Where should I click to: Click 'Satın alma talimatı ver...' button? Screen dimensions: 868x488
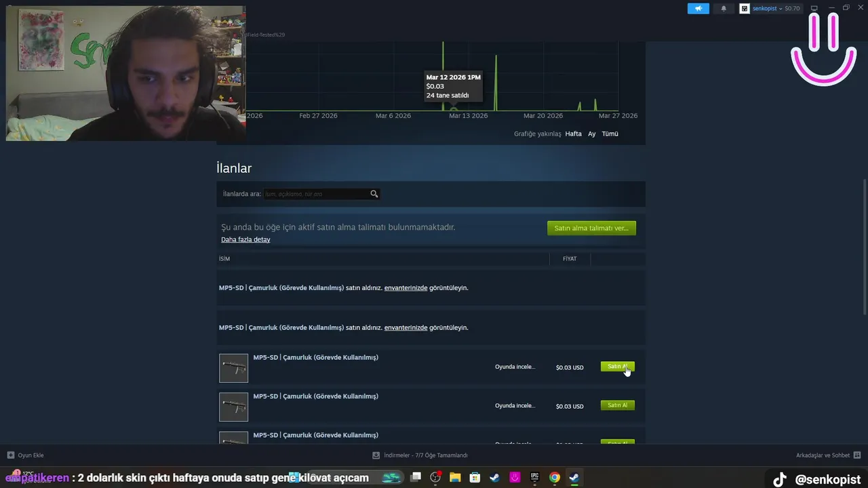pyautogui.click(x=591, y=228)
